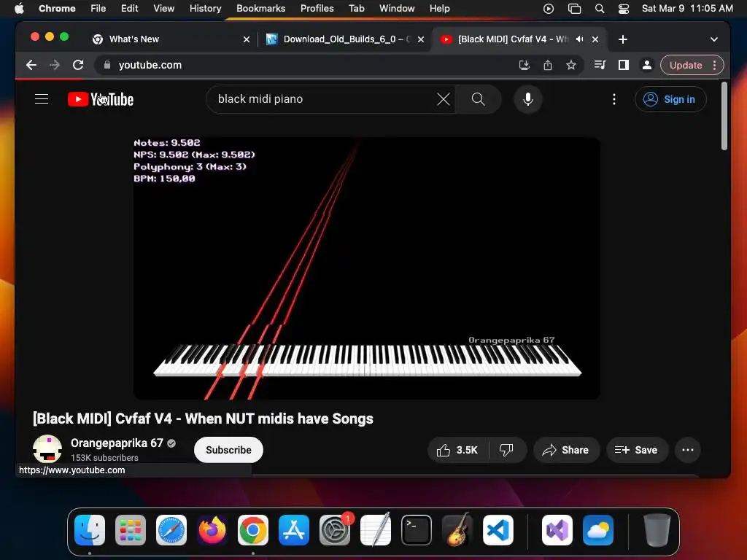The height and width of the screenshot is (560, 747).
Task: Toggle Chrome side panel
Action: 623,65
